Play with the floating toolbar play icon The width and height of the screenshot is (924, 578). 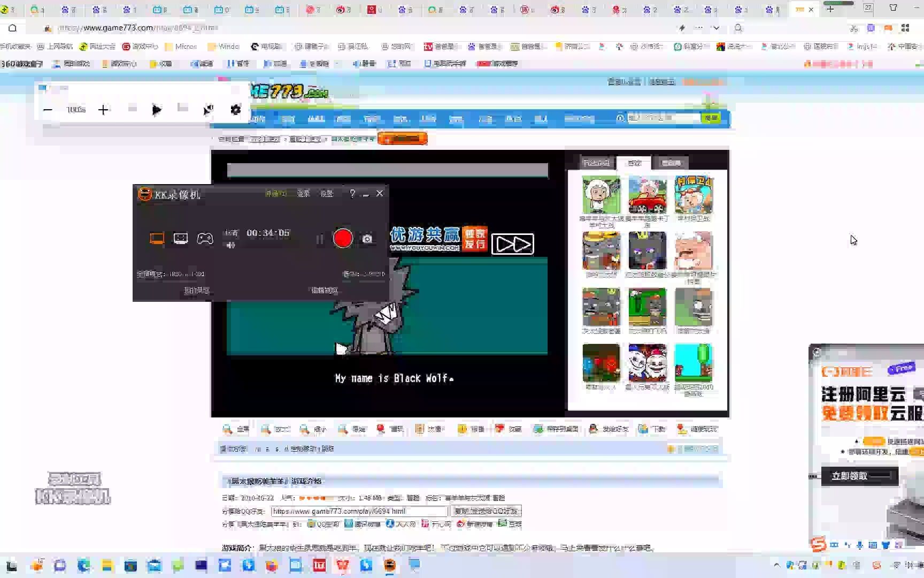(156, 110)
